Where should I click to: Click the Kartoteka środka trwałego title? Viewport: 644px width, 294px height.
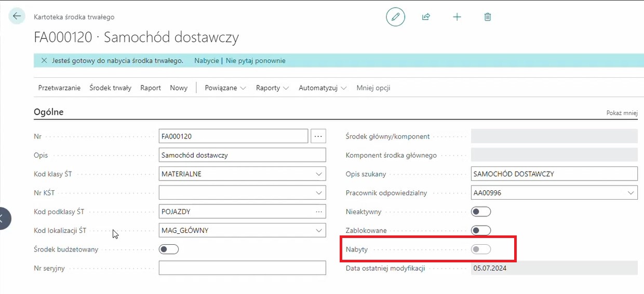[74, 17]
